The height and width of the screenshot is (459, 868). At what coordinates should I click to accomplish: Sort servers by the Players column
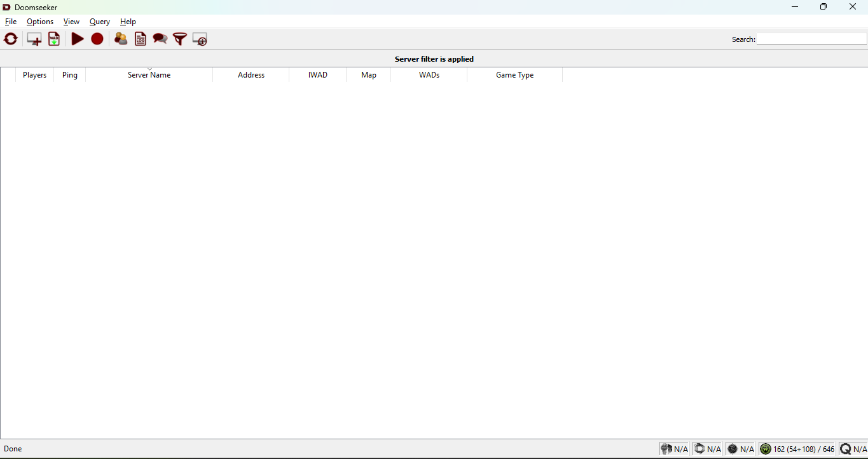tap(34, 75)
